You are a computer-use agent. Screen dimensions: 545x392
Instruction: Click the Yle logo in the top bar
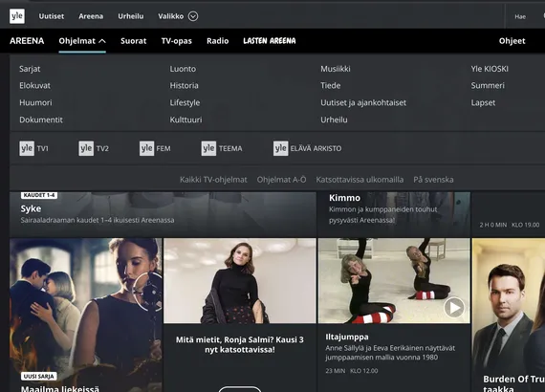[17, 16]
